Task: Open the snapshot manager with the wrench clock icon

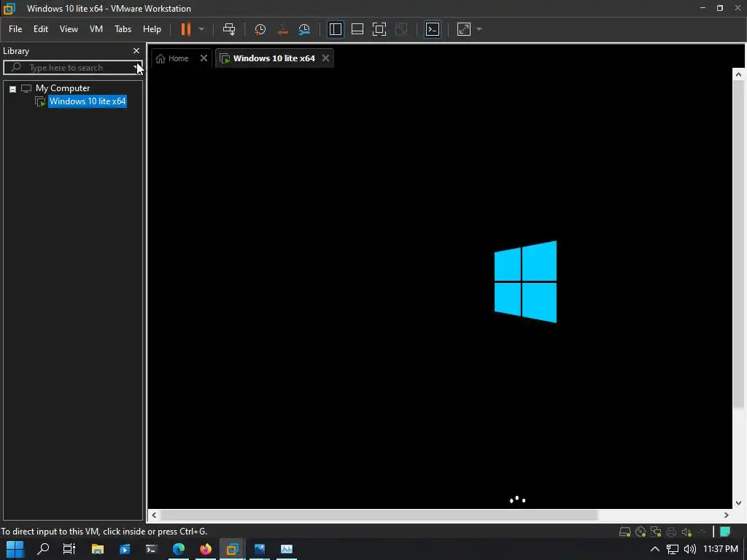Action: (x=304, y=29)
